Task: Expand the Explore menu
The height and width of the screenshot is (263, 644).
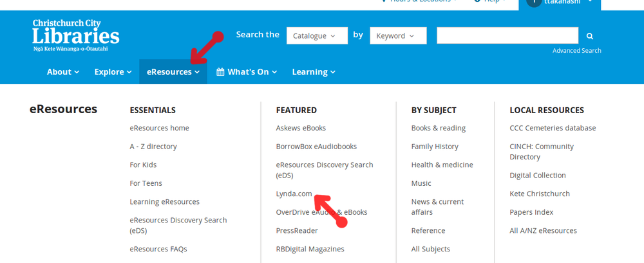Action: [x=113, y=72]
